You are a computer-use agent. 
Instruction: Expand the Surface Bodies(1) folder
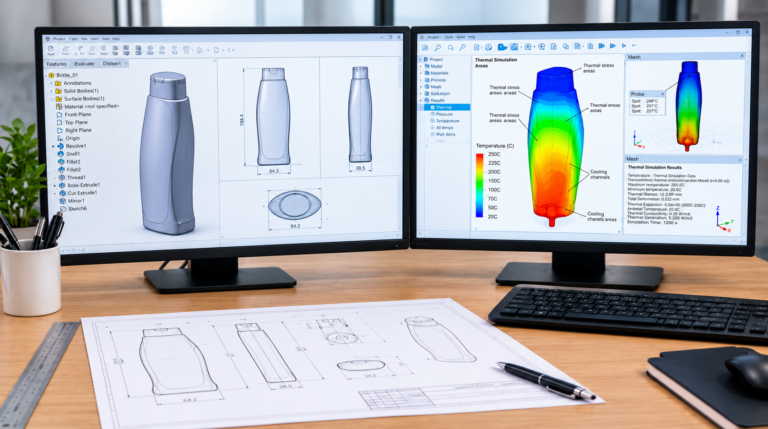pyautogui.click(x=52, y=99)
